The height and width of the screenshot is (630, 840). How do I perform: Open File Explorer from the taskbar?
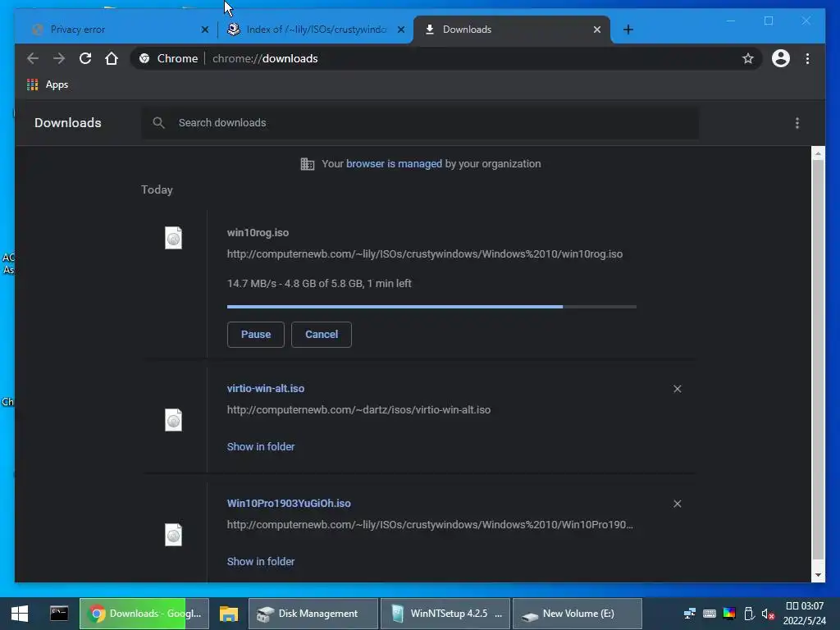pos(229,614)
